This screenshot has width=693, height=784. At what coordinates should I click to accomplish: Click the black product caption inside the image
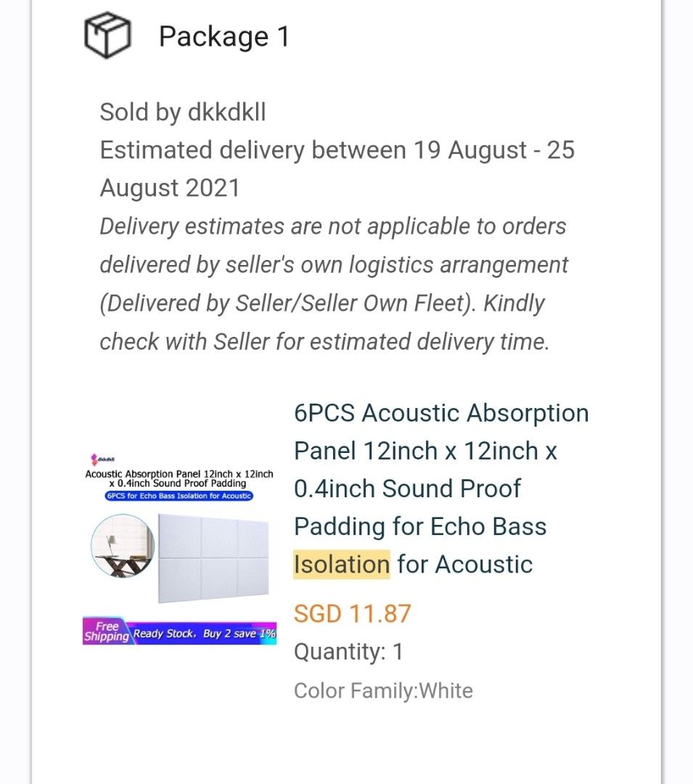click(179, 478)
